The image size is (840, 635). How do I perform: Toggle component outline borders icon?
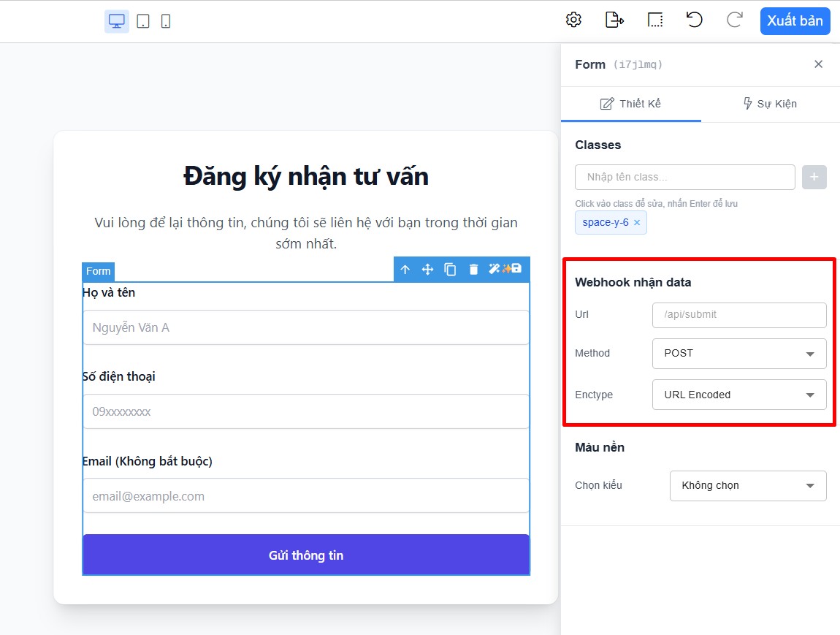coord(655,20)
